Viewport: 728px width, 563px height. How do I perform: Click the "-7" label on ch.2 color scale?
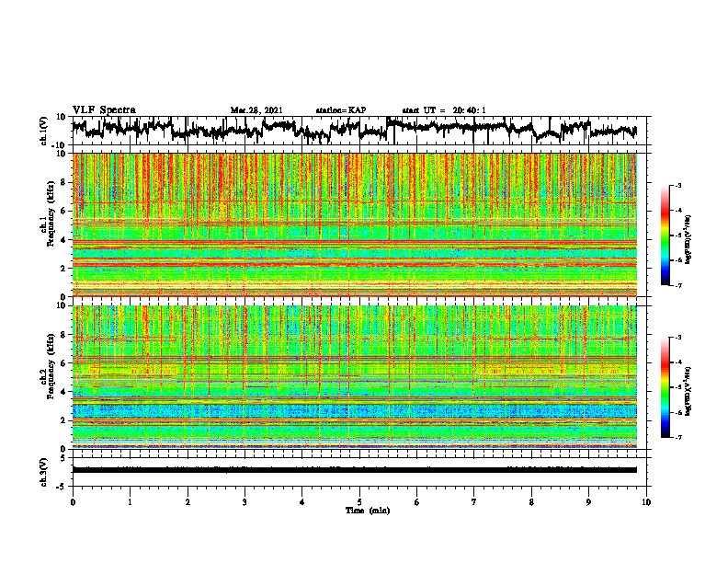[678, 437]
